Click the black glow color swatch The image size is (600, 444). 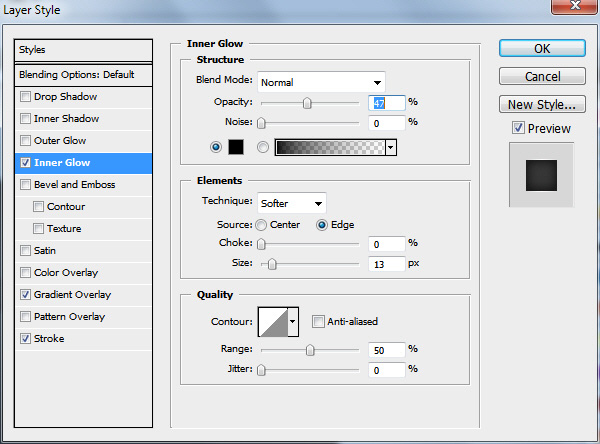(236, 147)
